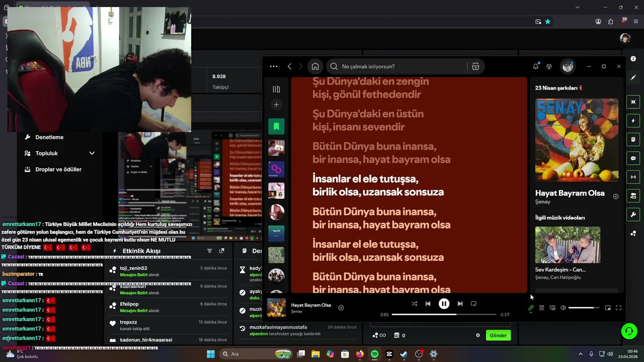
Task: Open Firefox from the taskbar
Action: click(360, 354)
